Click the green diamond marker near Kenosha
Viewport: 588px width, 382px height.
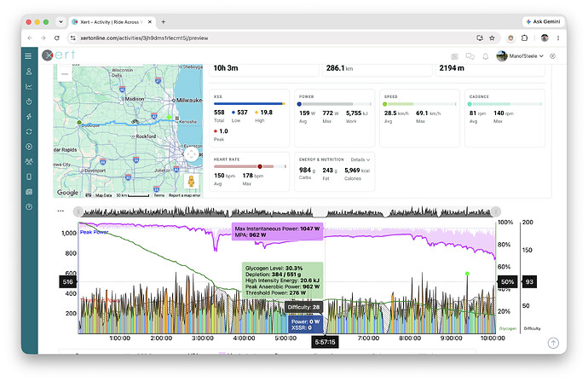click(169, 118)
